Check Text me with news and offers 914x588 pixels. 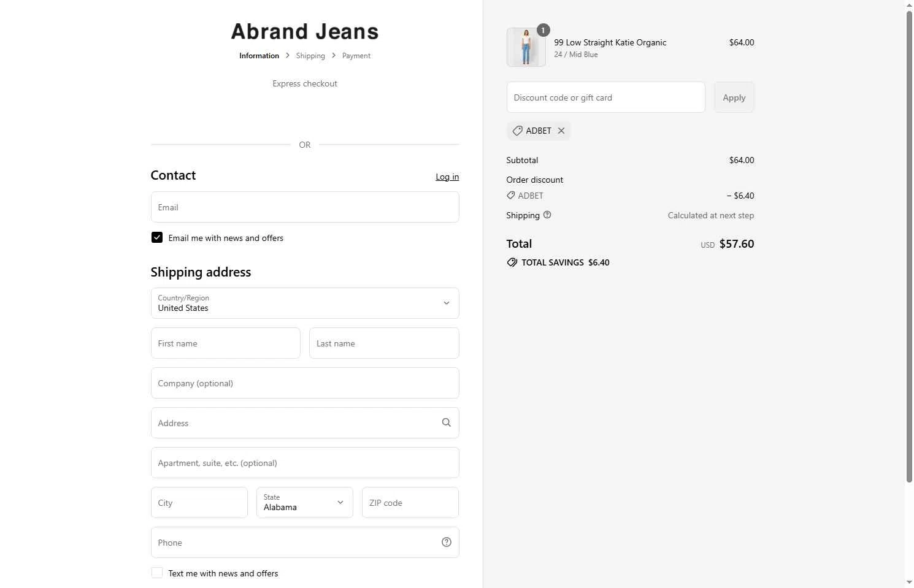tap(157, 573)
